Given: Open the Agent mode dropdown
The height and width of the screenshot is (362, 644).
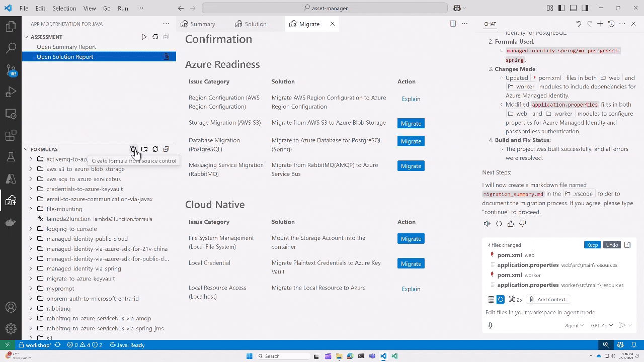Looking at the screenshot, I should coord(574,325).
